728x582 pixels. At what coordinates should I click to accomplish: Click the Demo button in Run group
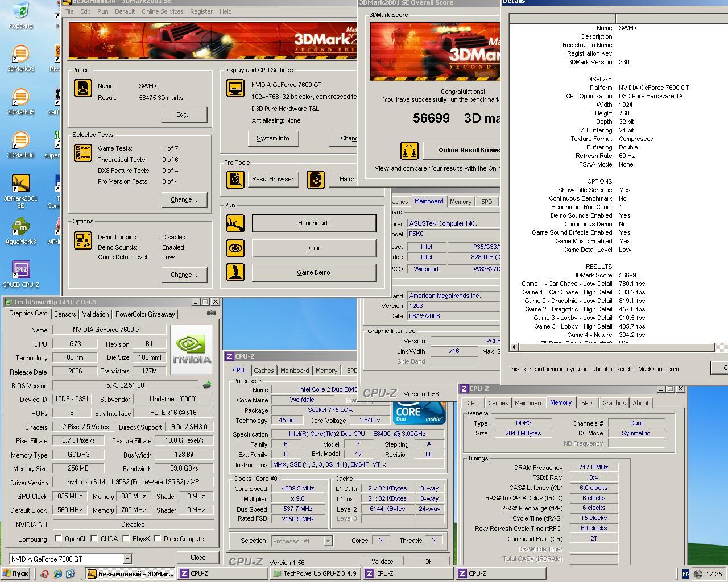pyautogui.click(x=314, y=248)
